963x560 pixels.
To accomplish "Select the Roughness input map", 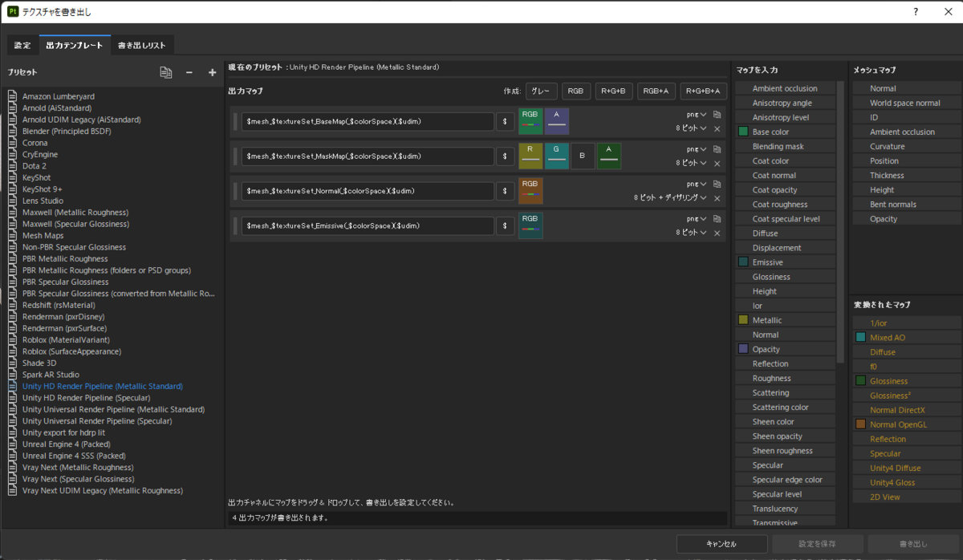I will (x=785, y=379).
